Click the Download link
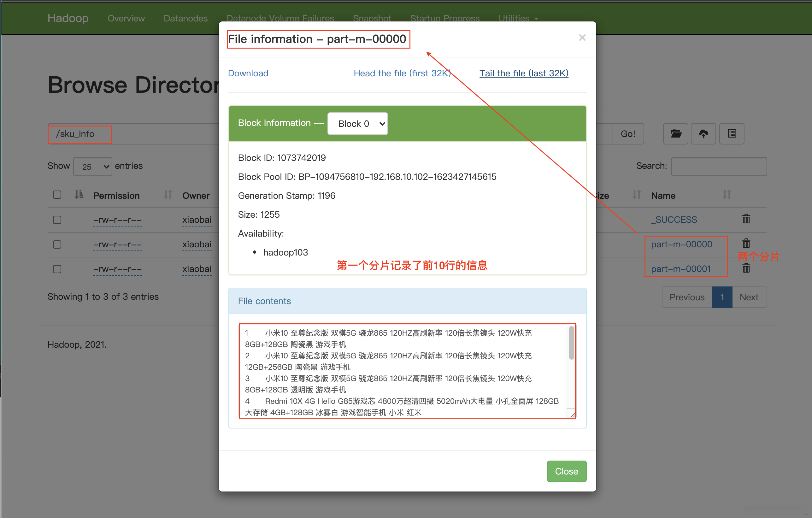 (248, 73)
